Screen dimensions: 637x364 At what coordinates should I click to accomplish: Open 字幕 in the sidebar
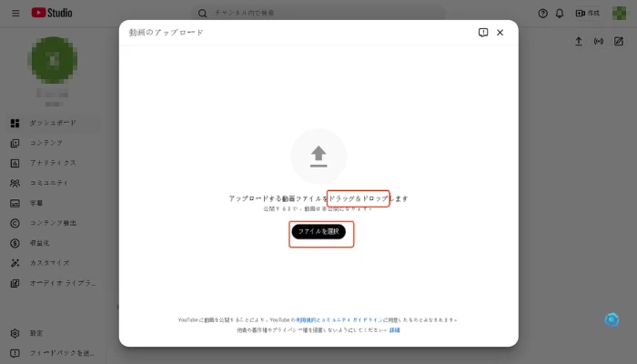pos(54,203)
